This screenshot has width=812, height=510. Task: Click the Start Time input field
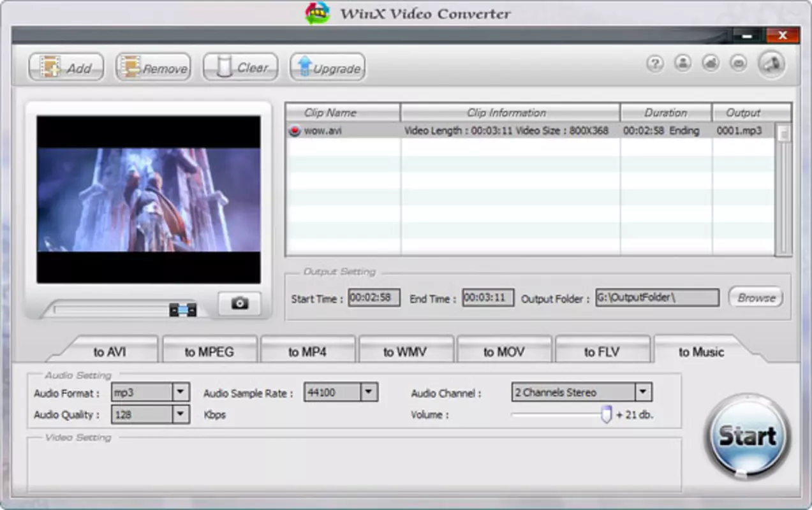374,298
